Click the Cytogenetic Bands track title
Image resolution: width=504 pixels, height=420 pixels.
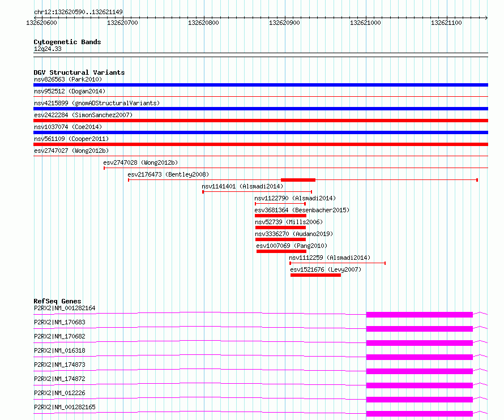click(67, 42)
